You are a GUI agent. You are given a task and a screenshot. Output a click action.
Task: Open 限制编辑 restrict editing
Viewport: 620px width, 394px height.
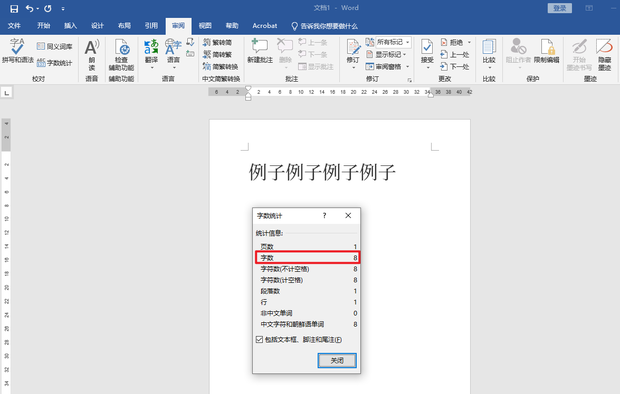(547, 51)
